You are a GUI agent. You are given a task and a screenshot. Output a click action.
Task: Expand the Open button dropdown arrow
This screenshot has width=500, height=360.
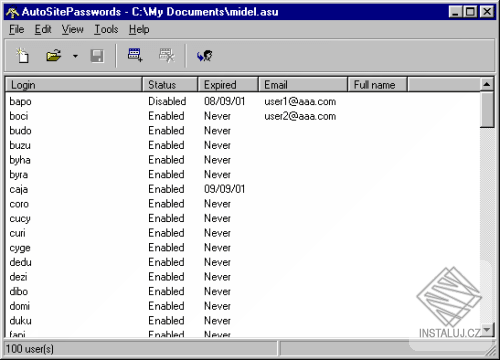tap(75, 56)
